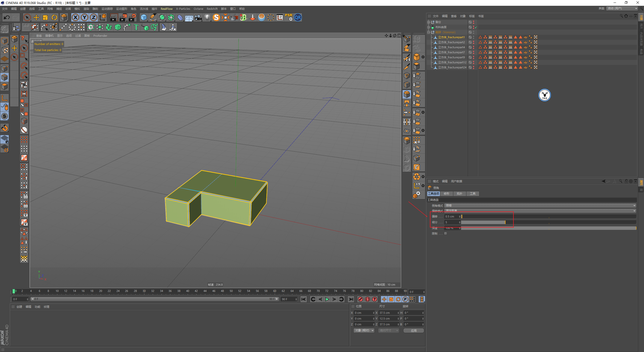Click the MoText green T icon
Image resolution: width=644 pixels, height=352 pixels.
point(136,27)
